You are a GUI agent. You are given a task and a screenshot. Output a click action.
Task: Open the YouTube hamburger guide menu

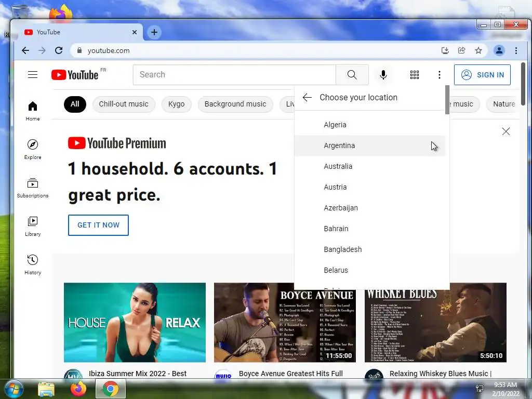click(33, 75)
